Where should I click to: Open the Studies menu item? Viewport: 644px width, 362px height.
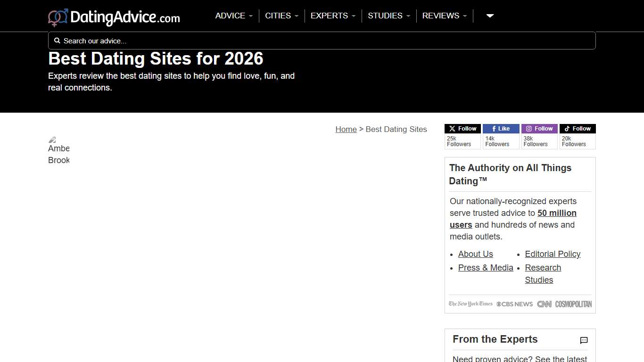pyautogui.click(x=388, y=16)
